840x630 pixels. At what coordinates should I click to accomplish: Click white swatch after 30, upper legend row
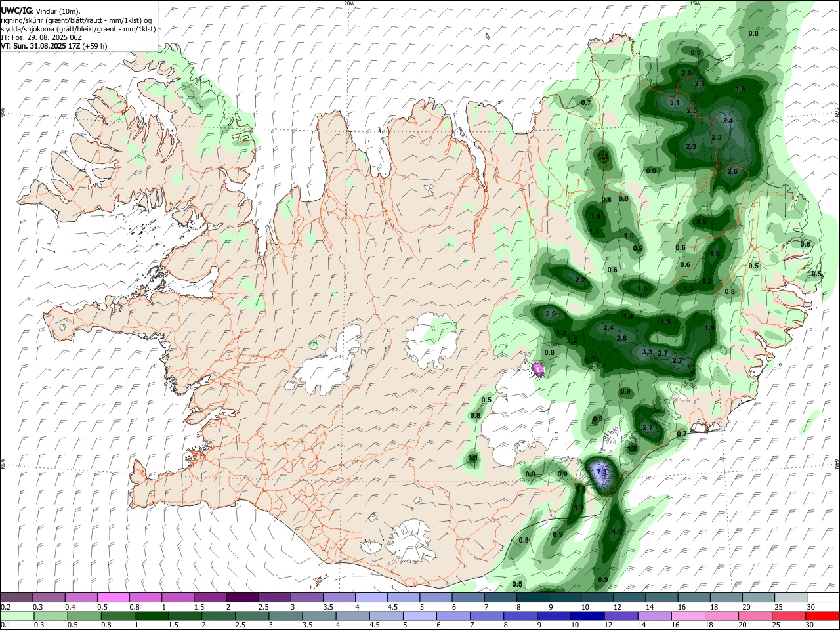point(823,598)
